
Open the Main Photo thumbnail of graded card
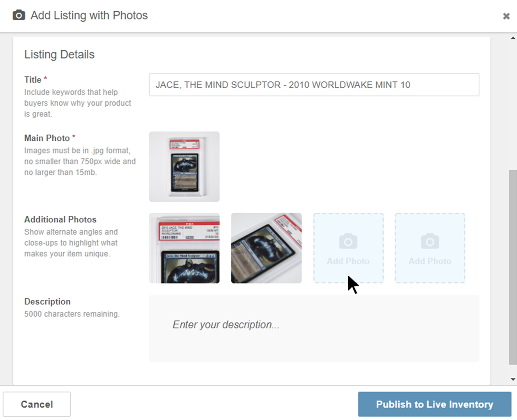tap(184, 167)
